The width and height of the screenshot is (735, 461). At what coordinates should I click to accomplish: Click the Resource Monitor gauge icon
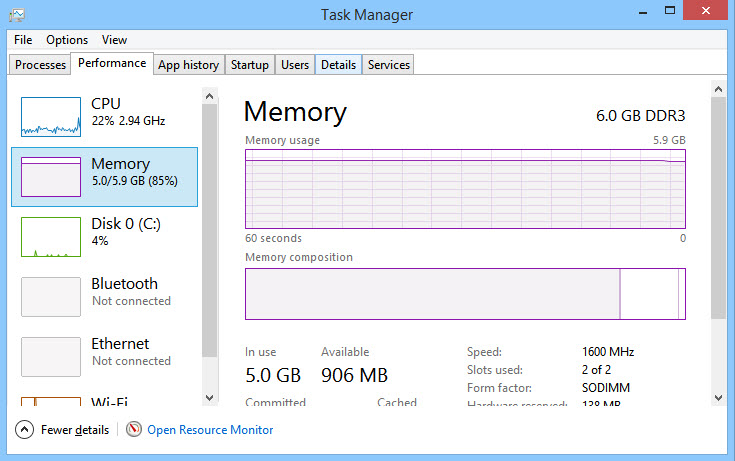[135, 430]
